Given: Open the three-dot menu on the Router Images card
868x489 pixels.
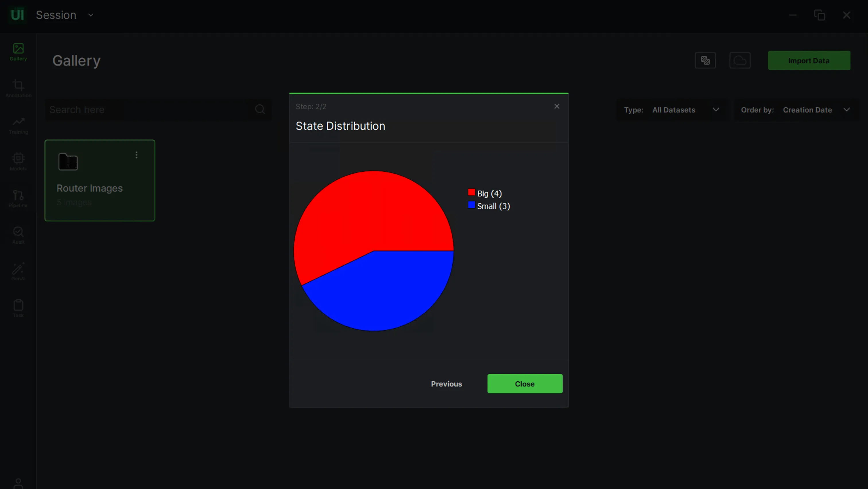Looking at the screenshot, I should (x=136, y=155).
